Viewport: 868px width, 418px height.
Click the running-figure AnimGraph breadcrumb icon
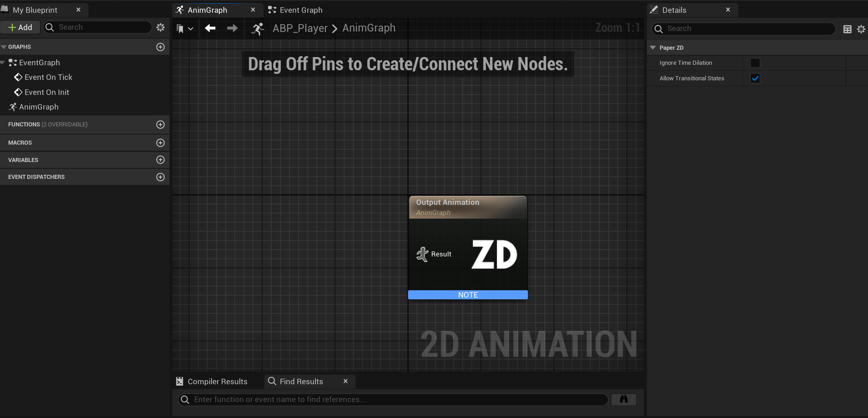tap(258, 29)
